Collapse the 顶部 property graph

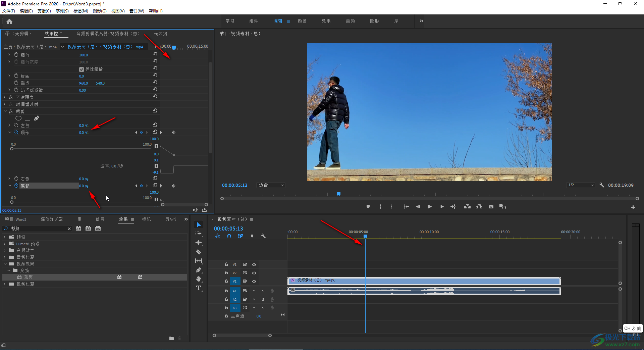(x=10, y=132)
